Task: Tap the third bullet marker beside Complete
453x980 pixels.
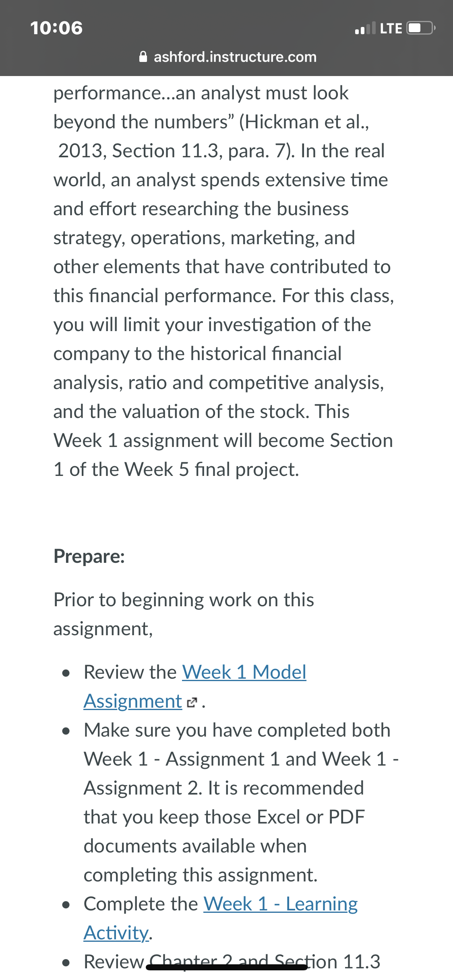Action: click(x=66, y=905)
